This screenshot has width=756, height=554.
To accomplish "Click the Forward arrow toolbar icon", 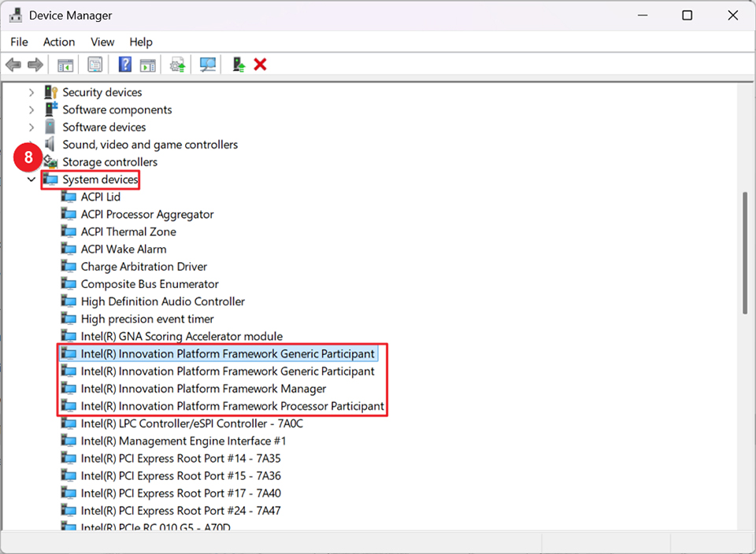I will click(x=35, y=65).
